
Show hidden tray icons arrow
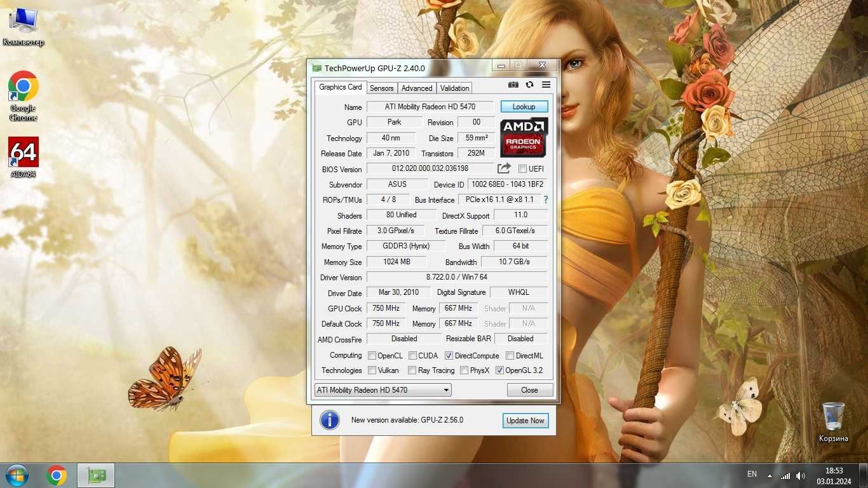(770, 475)
